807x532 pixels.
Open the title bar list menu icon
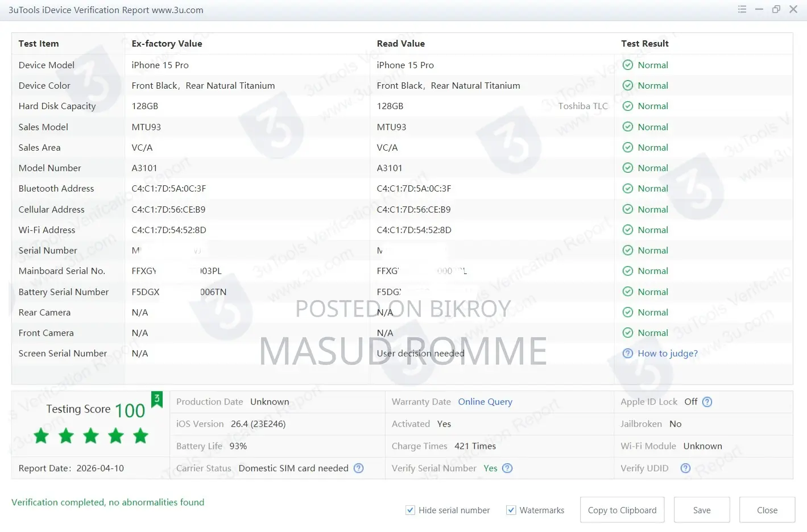[x=742, y=9]
